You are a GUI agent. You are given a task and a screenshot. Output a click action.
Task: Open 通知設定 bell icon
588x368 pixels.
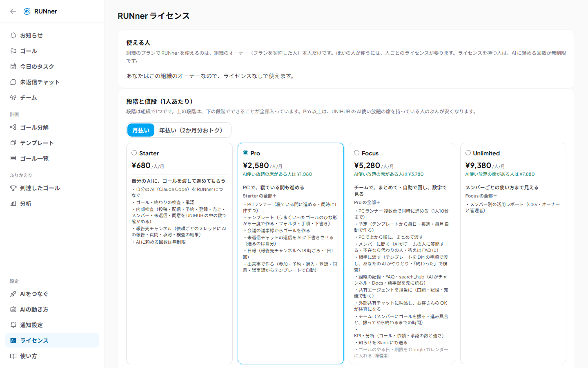(13, 325)
